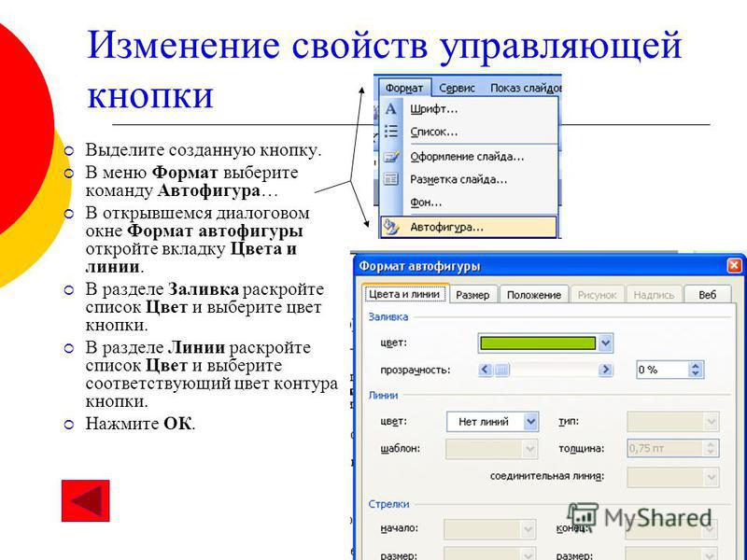Click the Автофигура paint bucket icon
Screen dimensions: 747x560
point(390,227)
